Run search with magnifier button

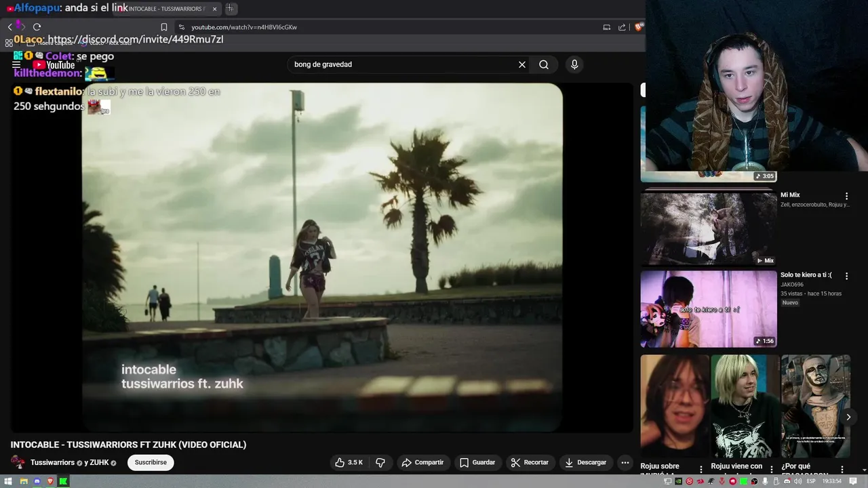coord(544,64)
